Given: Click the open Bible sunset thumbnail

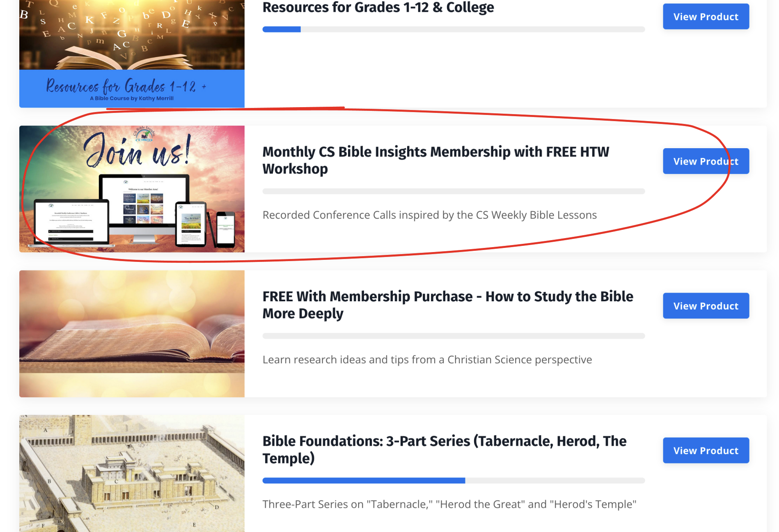Looking at the screenshot, I should tap(132, 333).
